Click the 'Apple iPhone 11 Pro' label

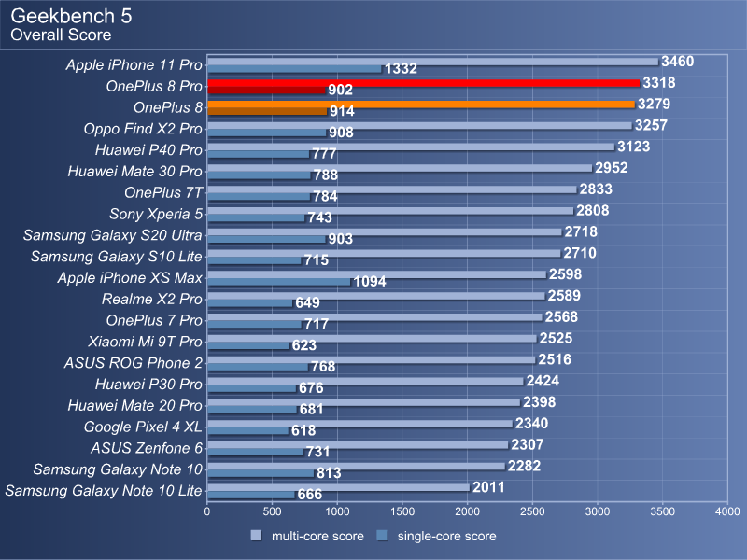point(134,64)
